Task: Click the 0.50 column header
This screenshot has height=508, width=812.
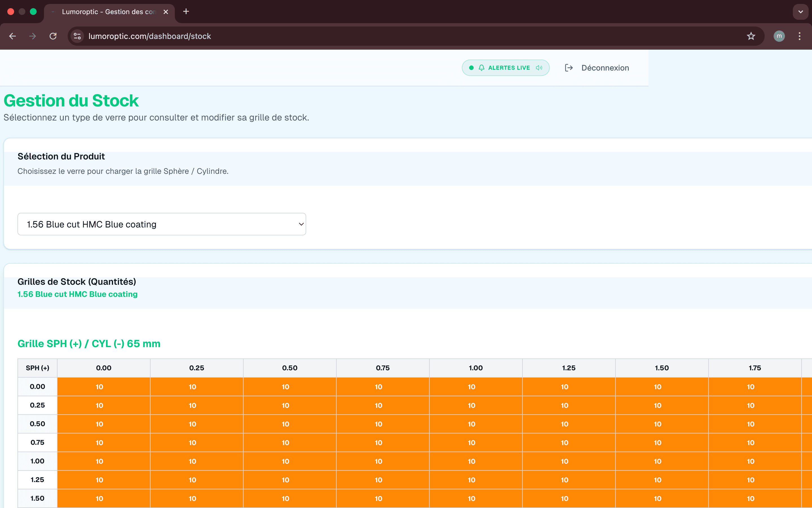Action: 290,368
